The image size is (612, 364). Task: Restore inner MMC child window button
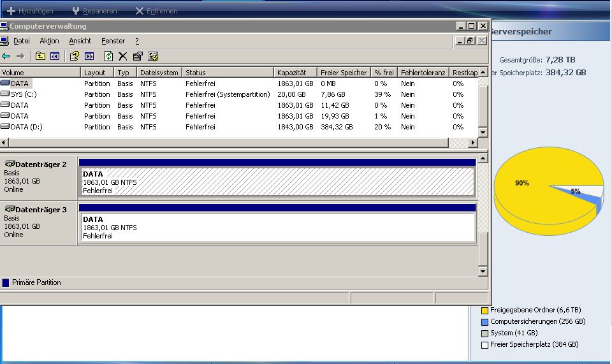pyautogui.click(x=470, y=41)
